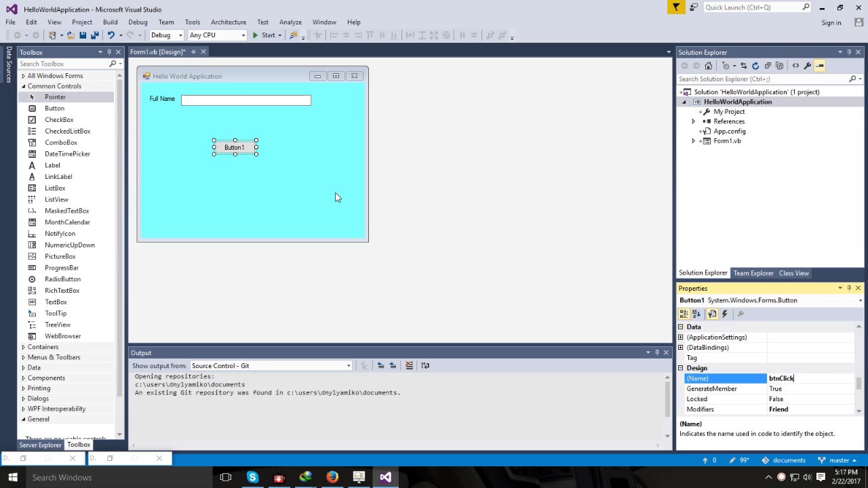Click the Save file toolbar icon
This screenshot has height=488, width=868.
click(83, 35)
